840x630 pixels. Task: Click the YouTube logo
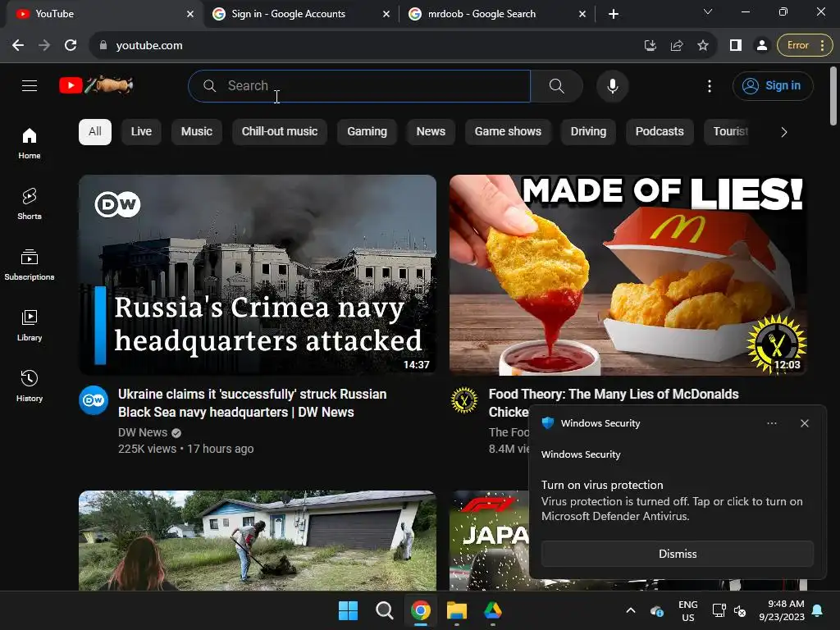[x=97, y=85]
